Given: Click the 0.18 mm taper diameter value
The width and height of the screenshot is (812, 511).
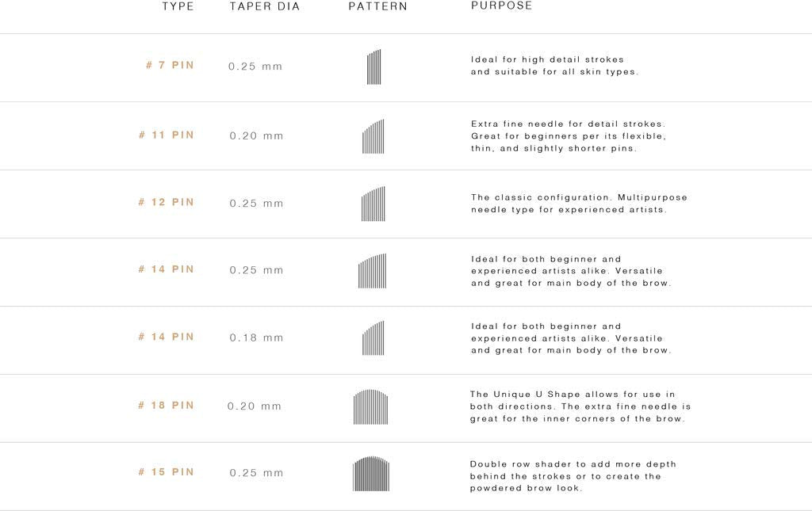Looking at the screenshot, I should click(257, 337).
